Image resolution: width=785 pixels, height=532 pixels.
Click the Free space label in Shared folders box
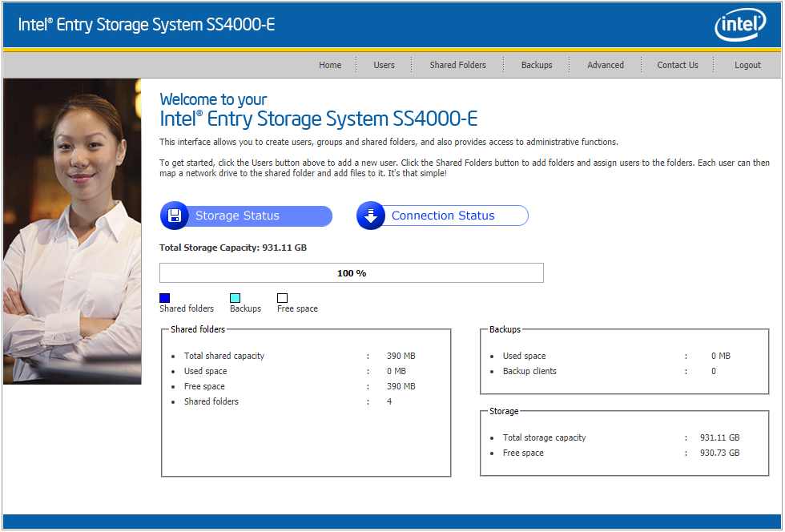[x=204, y=386]
